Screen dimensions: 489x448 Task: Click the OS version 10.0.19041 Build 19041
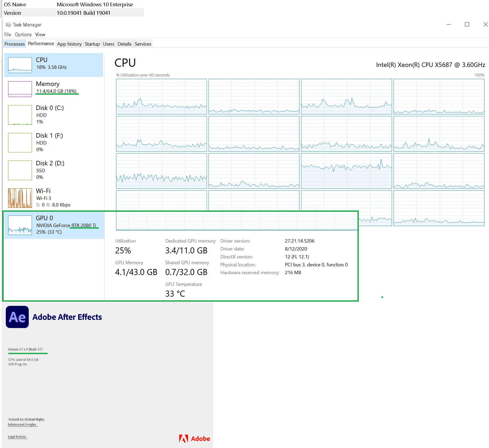(x=84, y=13)
